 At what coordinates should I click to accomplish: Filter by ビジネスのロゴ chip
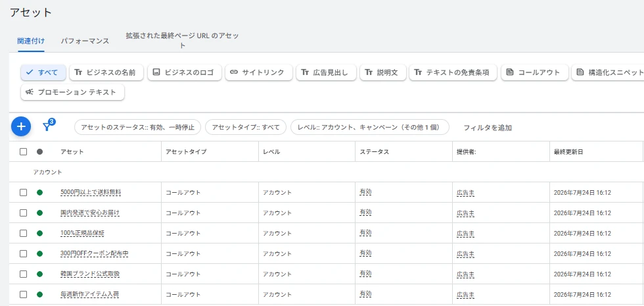tap(185, 72)
